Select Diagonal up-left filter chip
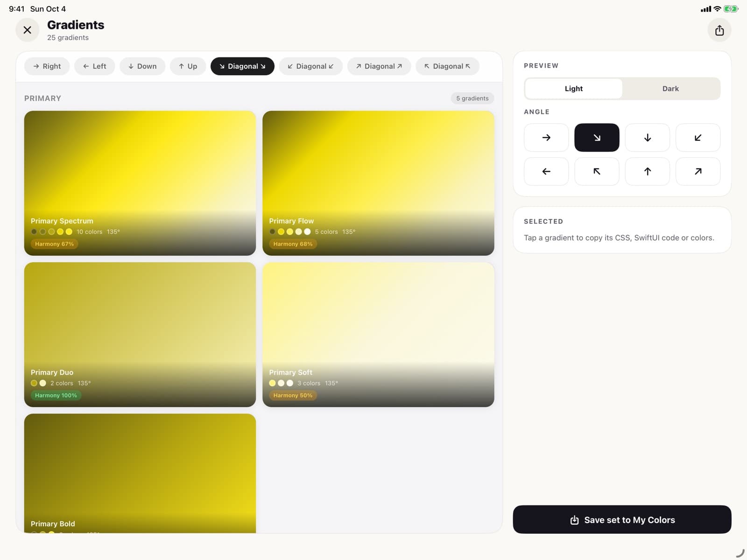 tap(447, 66)
